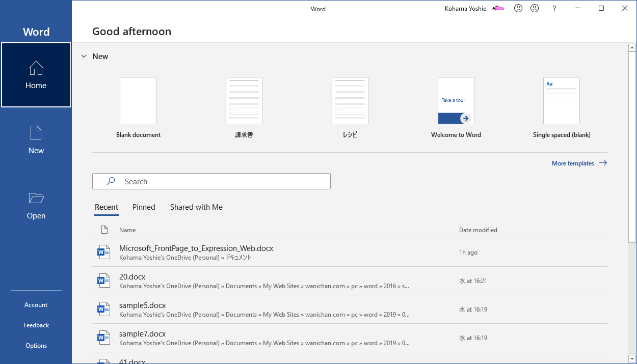Click the Open folder icon
The height and width of the screenshot is (364, 637).
tap(36, 198)
